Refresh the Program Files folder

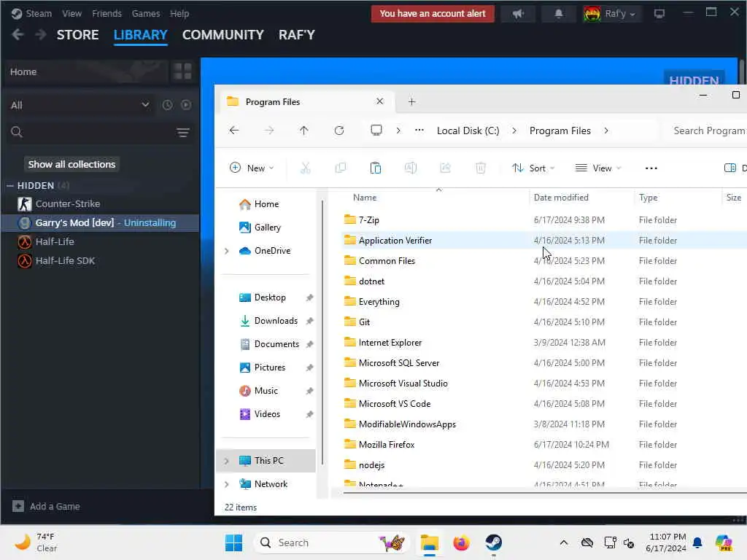pos(339,131)
